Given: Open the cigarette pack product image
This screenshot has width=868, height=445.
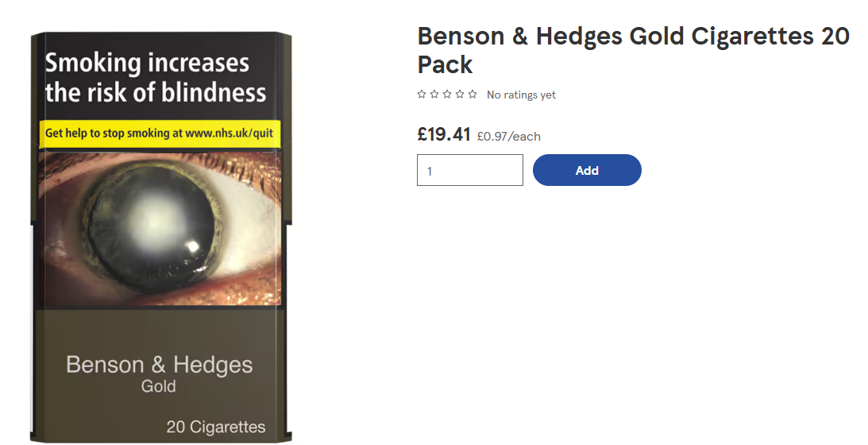Looking at the screenshot, I should tap(161, 237).
